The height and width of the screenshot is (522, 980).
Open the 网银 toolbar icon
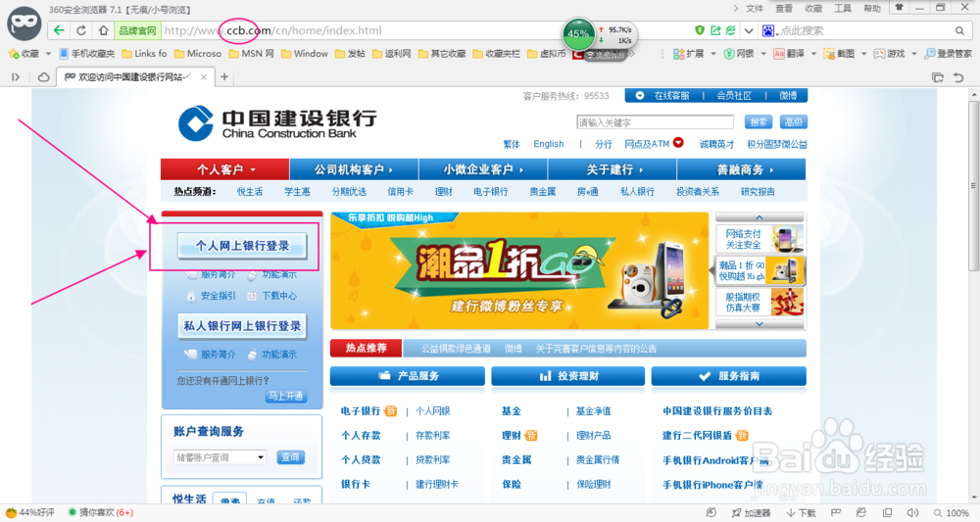click(x=739, y=54)
